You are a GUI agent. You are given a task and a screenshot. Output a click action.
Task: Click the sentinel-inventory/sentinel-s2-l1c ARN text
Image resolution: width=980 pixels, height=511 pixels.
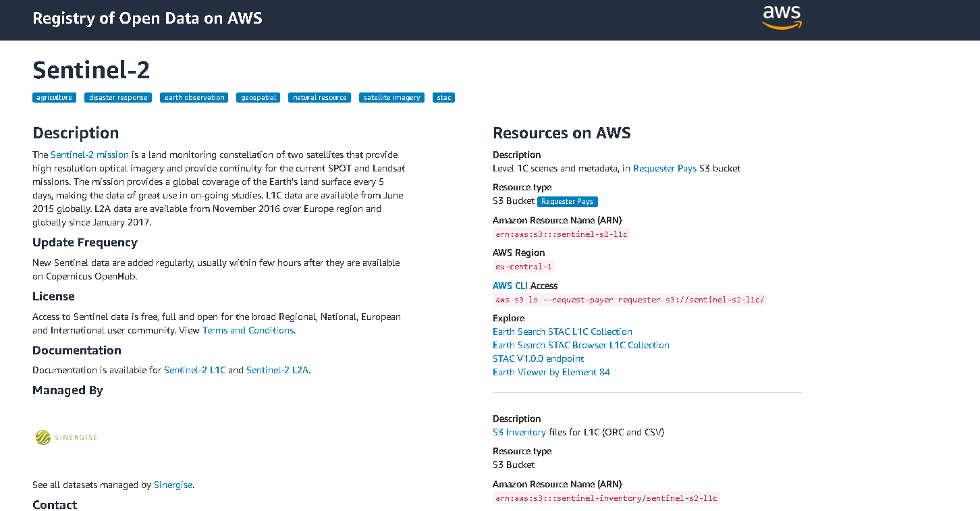tap(606, 498)
